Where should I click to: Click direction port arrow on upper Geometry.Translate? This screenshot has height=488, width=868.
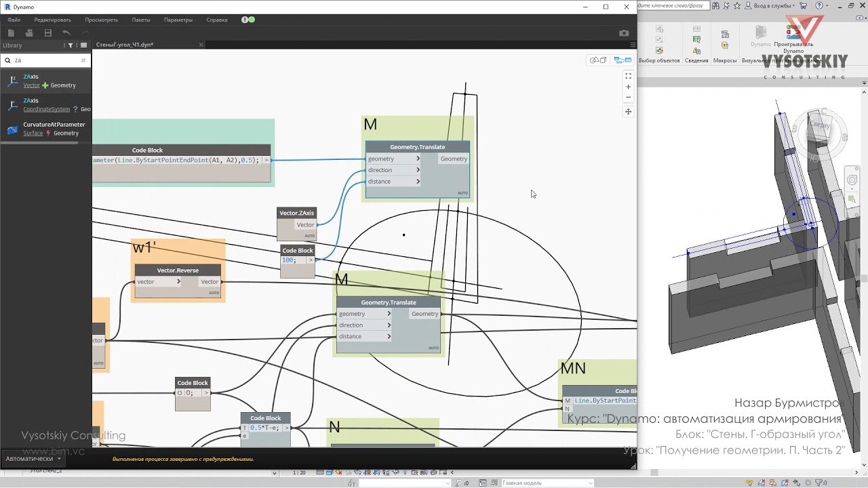418,170
